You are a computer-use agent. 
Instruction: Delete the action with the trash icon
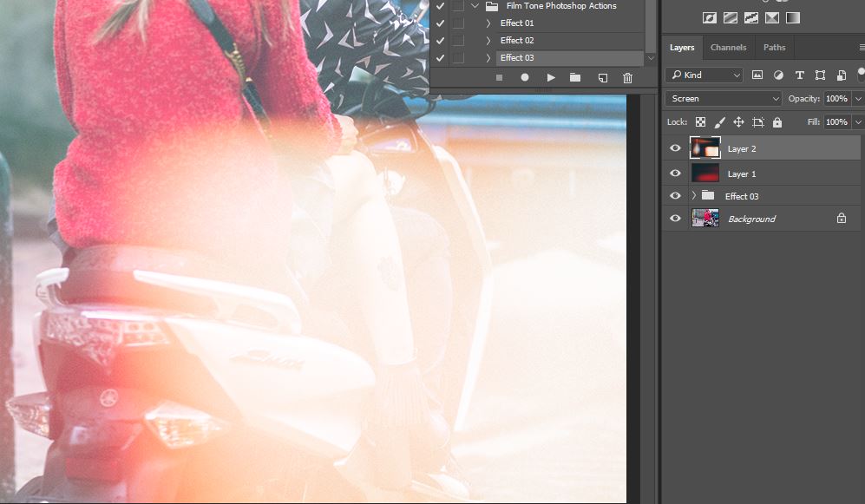pos(628,77)
